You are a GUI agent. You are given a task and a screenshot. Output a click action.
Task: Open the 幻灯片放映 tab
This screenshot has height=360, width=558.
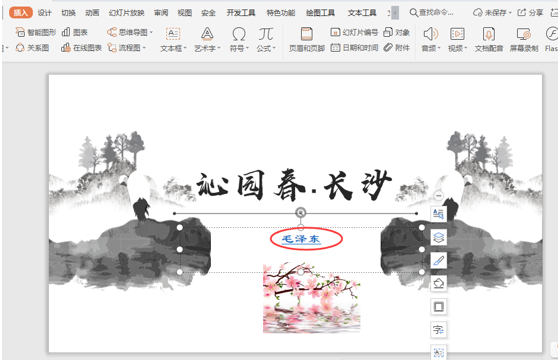[127, 13]
